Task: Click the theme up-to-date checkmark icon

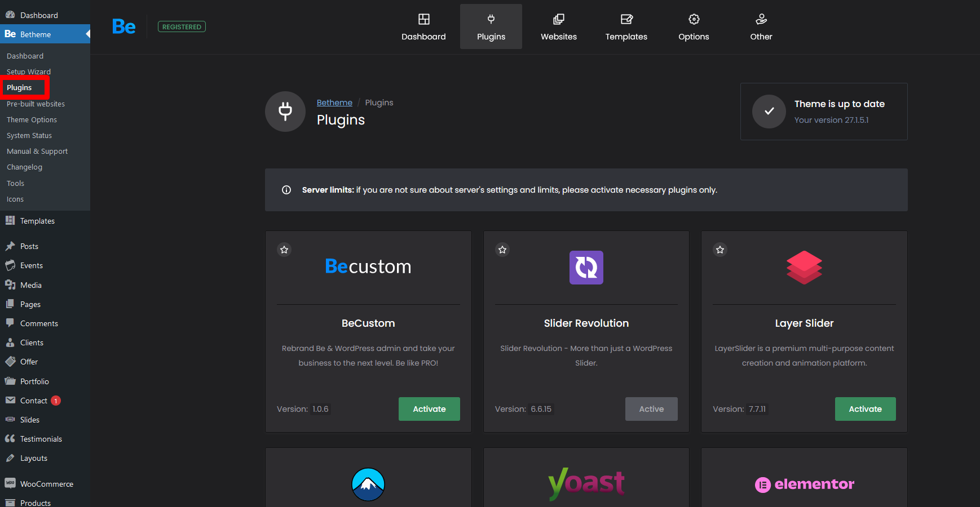Action: [x=769, y=112]
